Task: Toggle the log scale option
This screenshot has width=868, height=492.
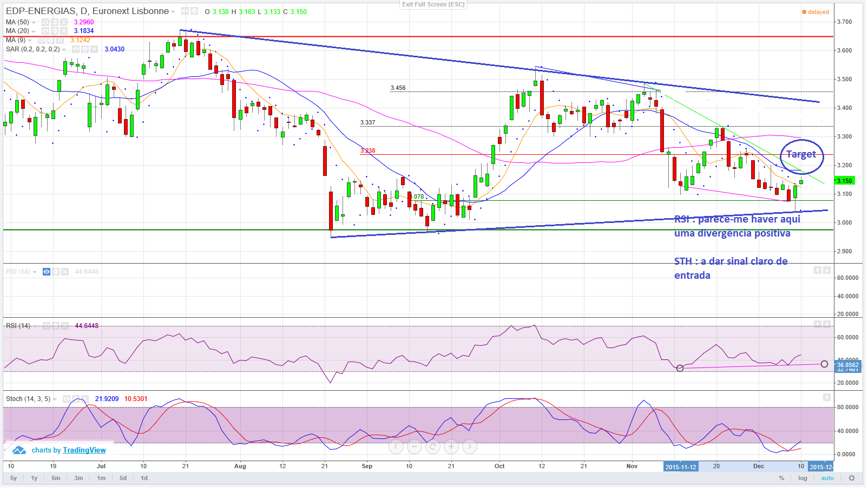Action: coord(803,478)
